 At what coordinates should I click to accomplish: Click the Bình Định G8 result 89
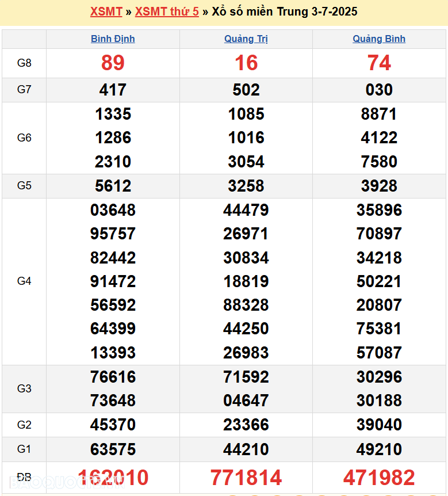coord(113,63)
